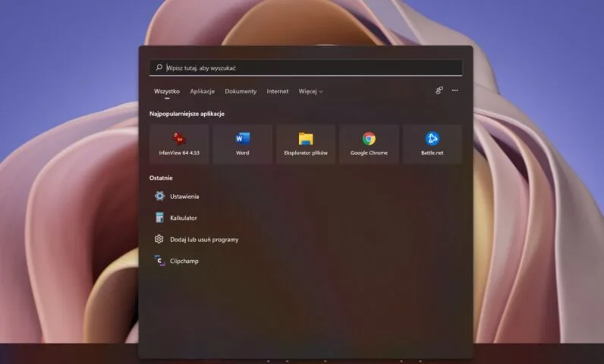Launch Google Chrome tile
This screenshot has height=364, width=604.
click(x=369, y=144)
